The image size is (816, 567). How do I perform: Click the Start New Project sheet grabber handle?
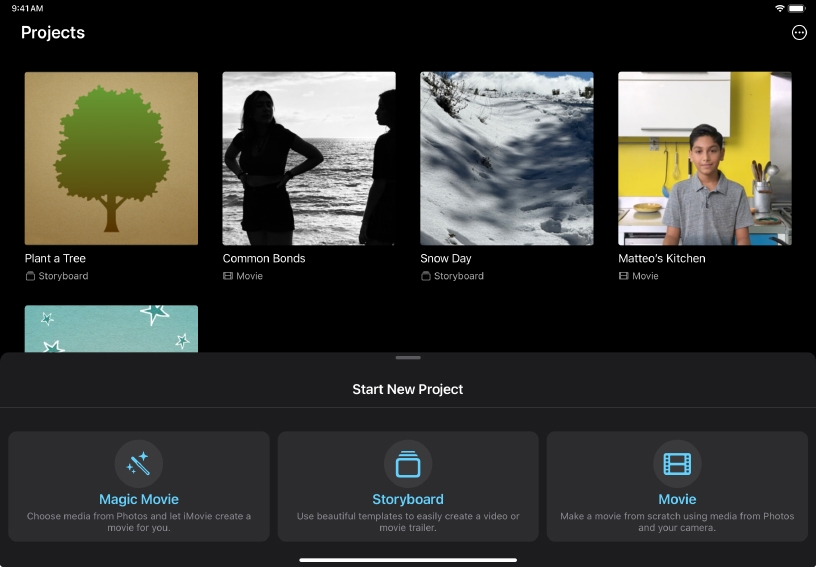(x=408, y=357)
